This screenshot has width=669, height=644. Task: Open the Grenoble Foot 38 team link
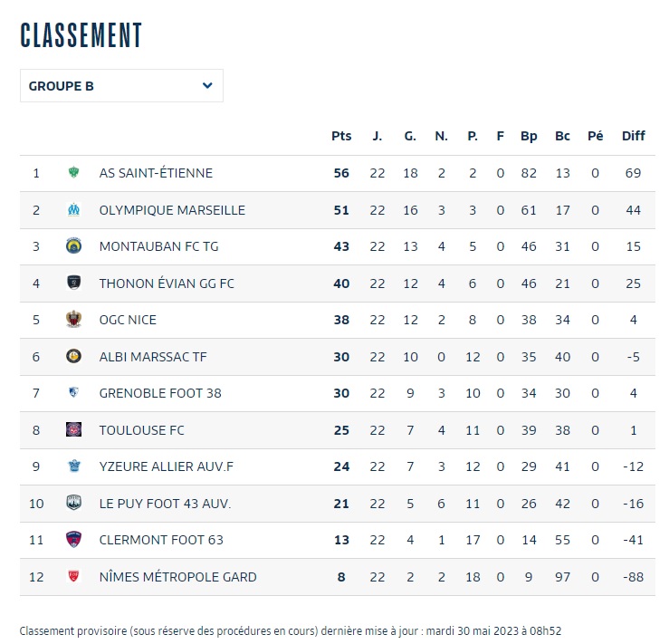[x=160, y=393]
